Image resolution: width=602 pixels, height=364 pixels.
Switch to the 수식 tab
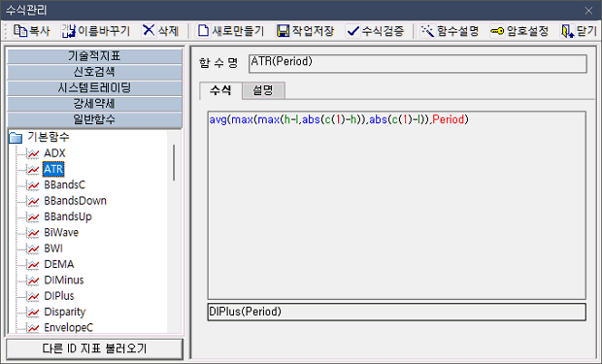click(220, 90)
